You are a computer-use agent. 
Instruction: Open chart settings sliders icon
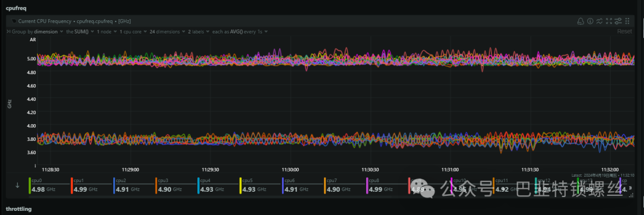tap(618, 21)
